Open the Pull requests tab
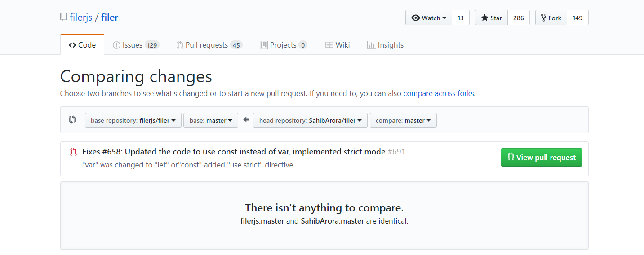 209,45
